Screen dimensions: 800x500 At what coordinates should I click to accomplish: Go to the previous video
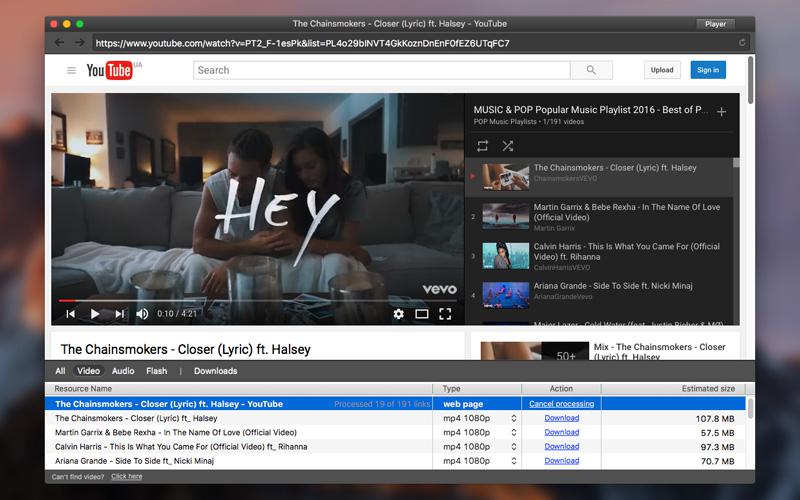coord(71,314)
